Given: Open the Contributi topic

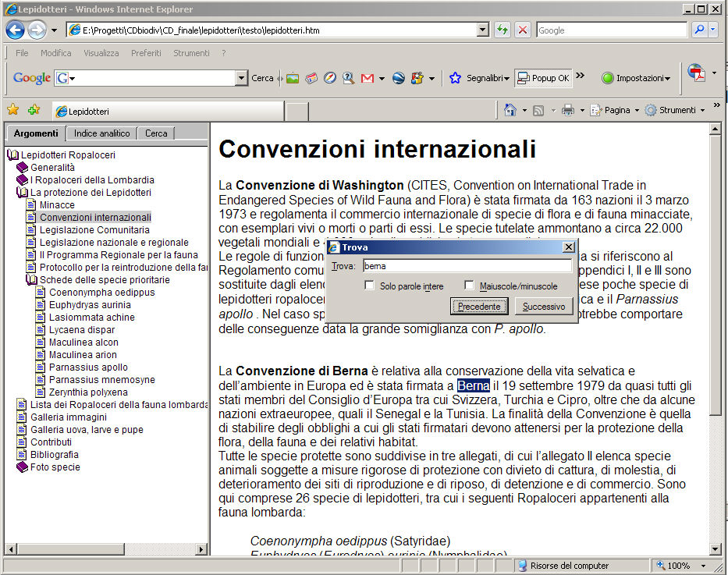Looking at the screenshot, I should coord(51,442).
